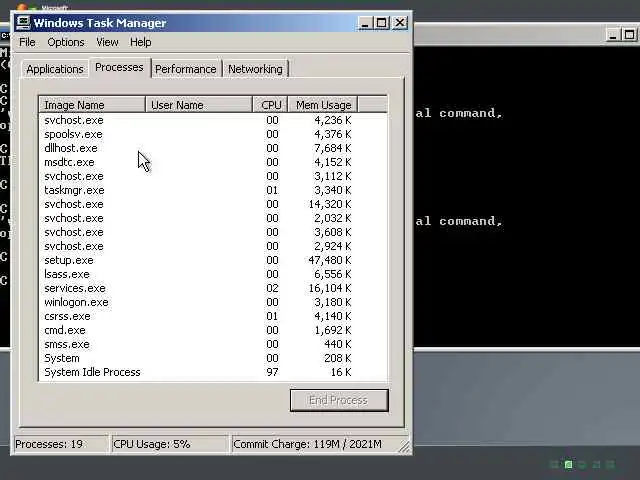
Task: Select the services.exe process
Action: tap(213, 288)
